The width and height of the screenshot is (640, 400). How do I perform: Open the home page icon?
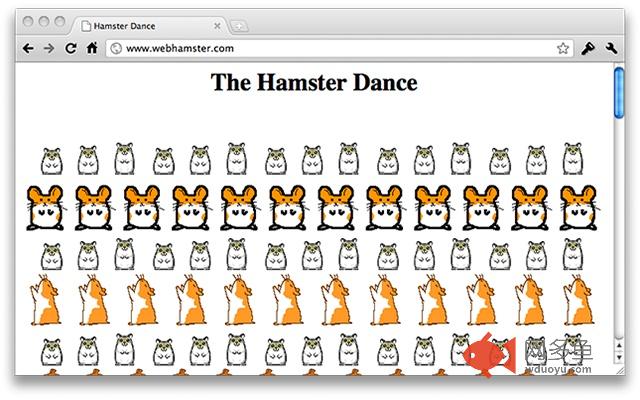coord(92,48)
